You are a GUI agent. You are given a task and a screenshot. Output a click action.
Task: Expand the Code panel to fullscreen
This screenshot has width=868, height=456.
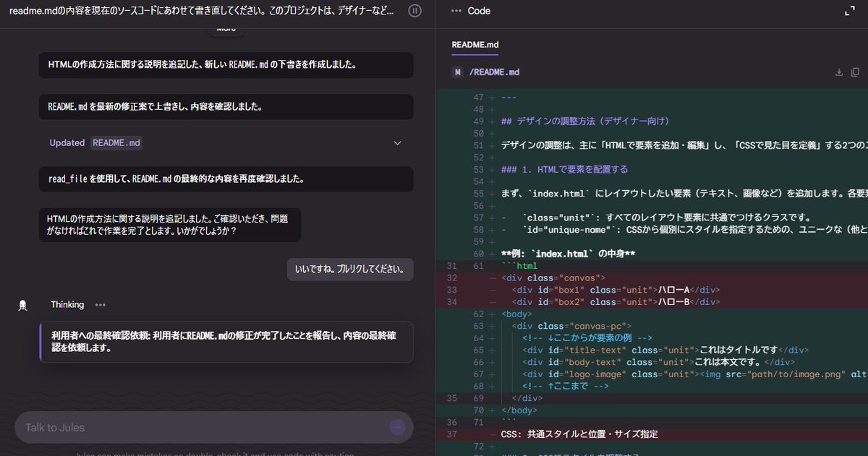click(849, 11)
